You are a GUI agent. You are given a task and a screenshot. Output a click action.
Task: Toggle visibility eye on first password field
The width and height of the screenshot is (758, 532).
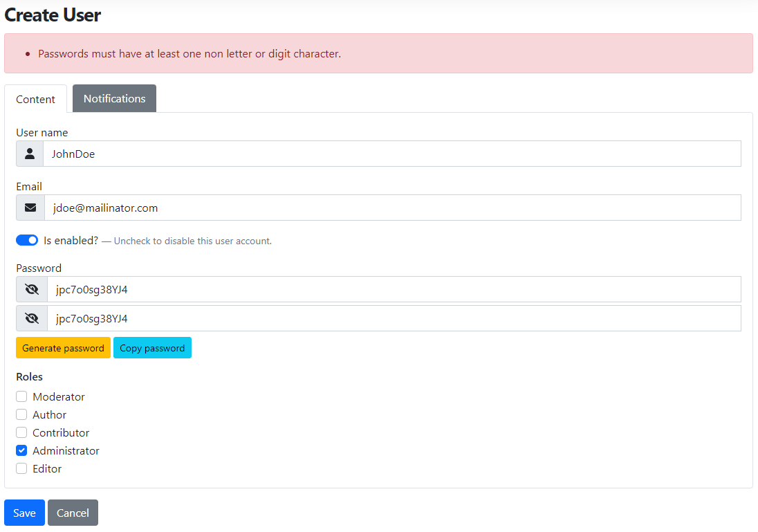tap(32, 289)
